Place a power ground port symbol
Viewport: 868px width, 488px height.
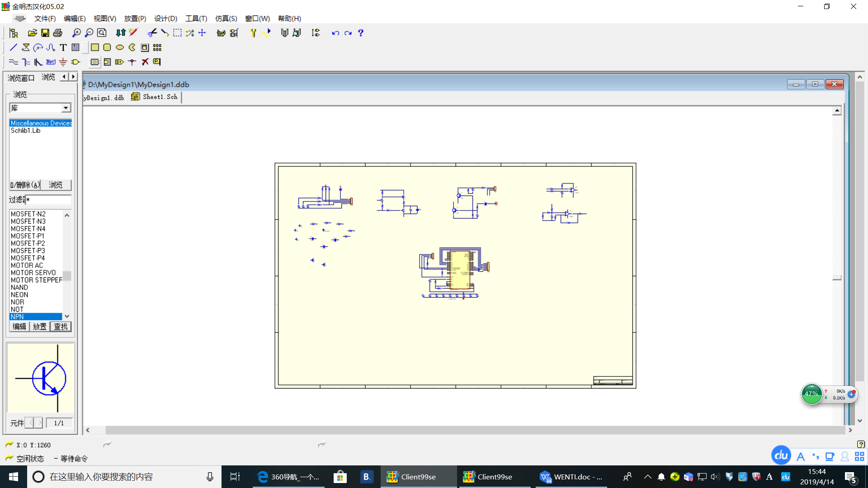[x=63, y=62]
